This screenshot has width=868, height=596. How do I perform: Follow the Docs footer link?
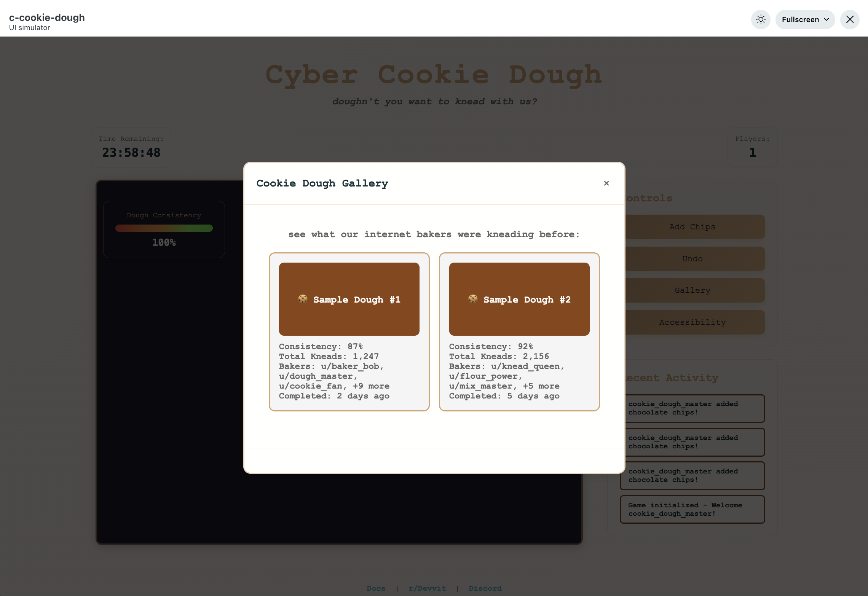(376, 588)
